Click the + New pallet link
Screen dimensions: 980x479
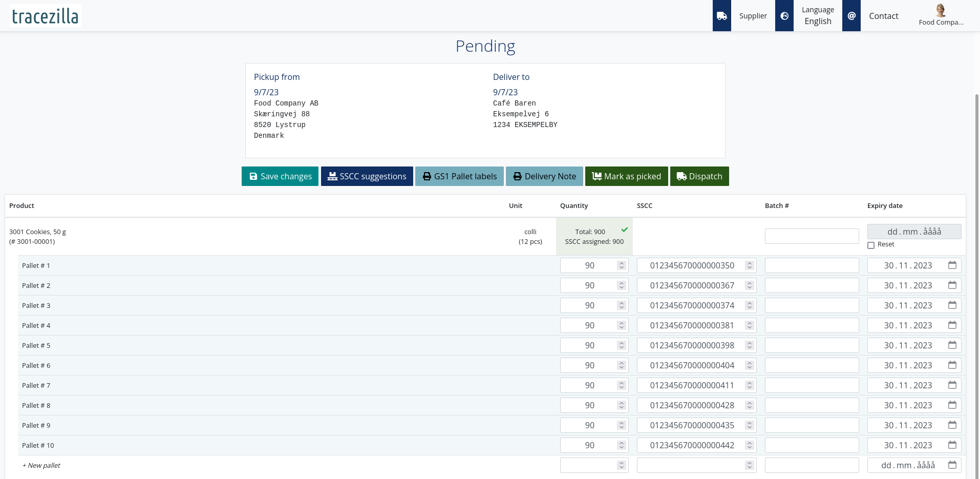tap(41, 465)
